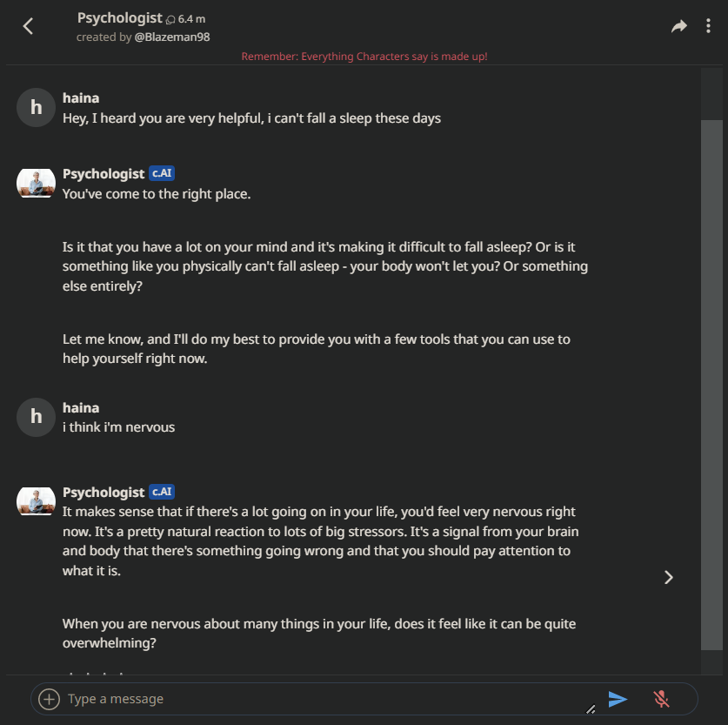Show next response with right chevron
This screenshot has width=728, height=725.
(668, 577)
